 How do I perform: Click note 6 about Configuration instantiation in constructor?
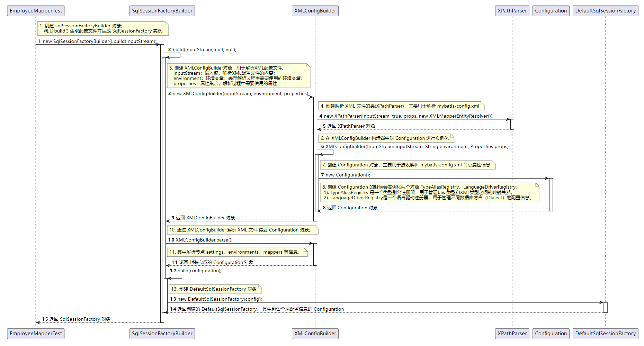click(386, 138)
